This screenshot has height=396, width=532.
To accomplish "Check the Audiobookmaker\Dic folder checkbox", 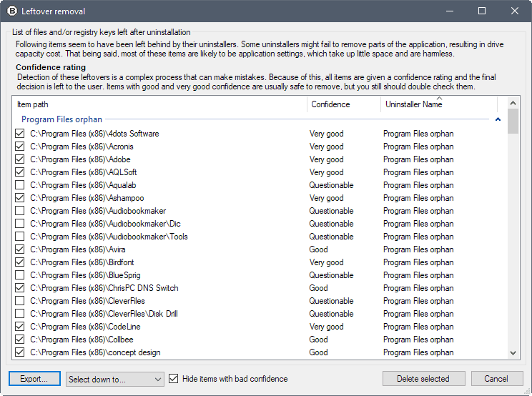I will pyautogui.click(x=20, y=224).
